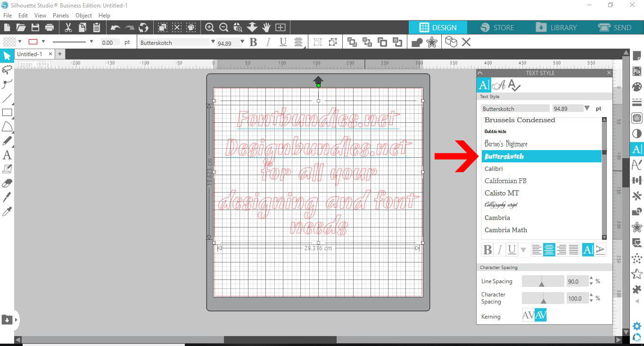
Task: Select the Line drawing tool
Action: [7, 99]
